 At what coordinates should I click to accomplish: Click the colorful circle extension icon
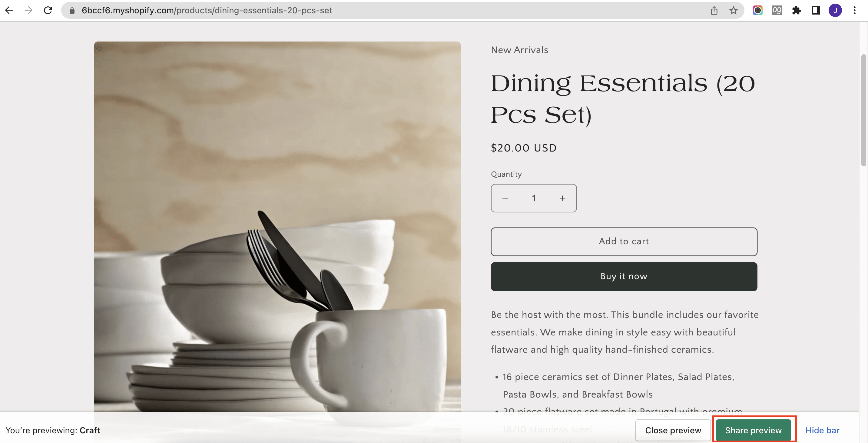[x=757, y=10]
